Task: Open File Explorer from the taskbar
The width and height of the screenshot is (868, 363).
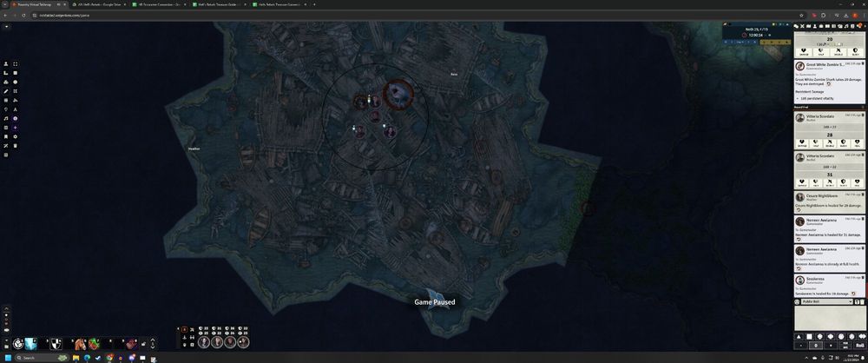Action: [x=76, y=358]
